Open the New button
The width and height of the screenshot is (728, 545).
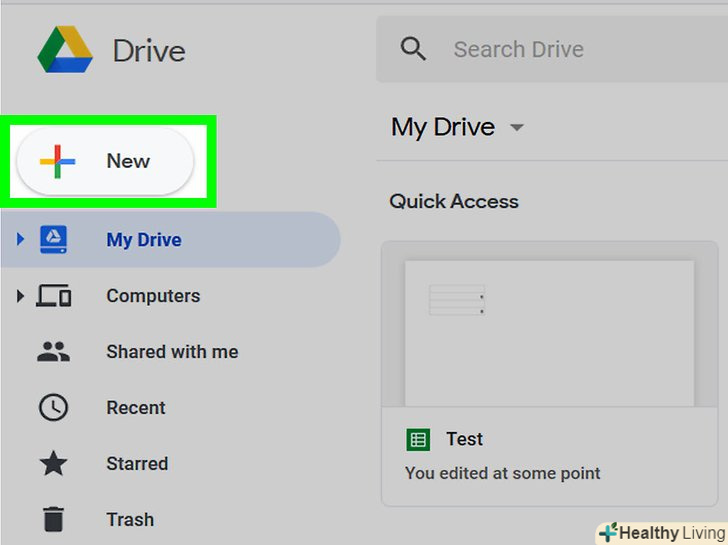[105, 161]
